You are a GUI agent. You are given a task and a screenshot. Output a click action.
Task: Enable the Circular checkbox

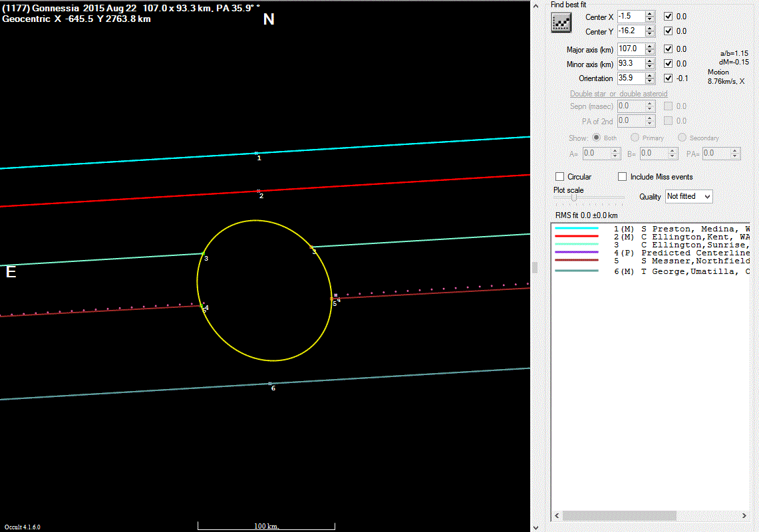click(x=559, y=177)
